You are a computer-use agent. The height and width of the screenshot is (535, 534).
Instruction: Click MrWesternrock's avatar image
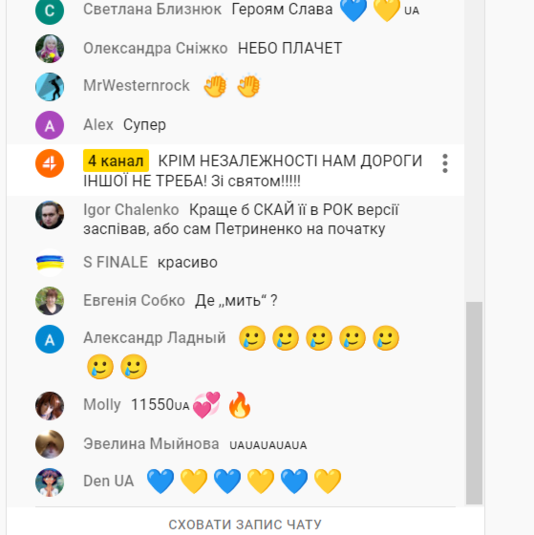coord(49,87)
